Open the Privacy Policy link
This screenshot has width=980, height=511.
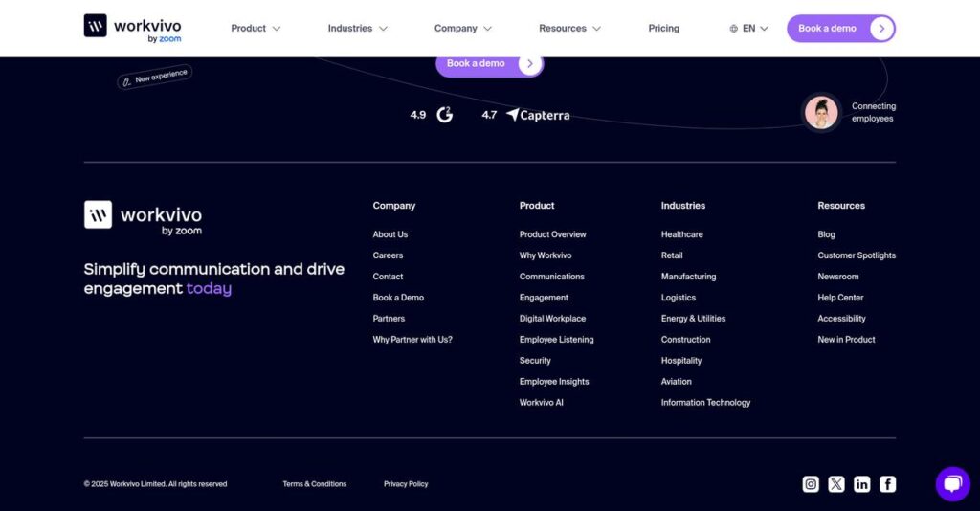(406, 484)
